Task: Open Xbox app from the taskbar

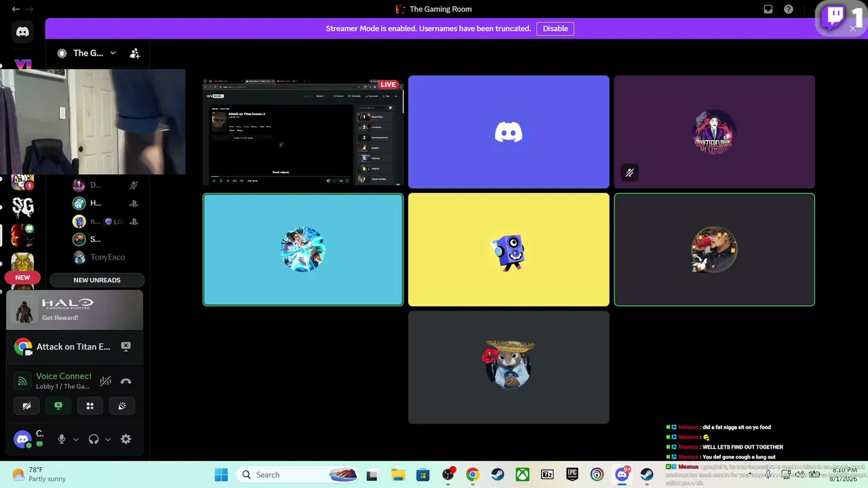Action: click(522, 474)
